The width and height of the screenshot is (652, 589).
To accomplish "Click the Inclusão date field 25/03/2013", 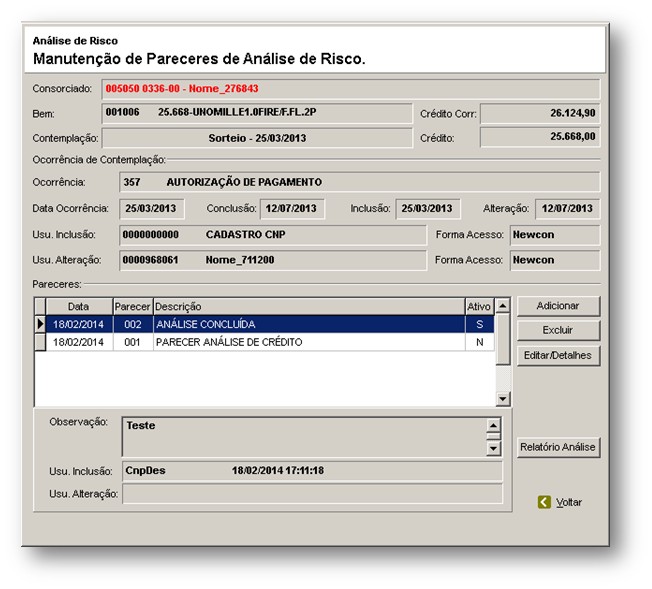I will (427, 208).
